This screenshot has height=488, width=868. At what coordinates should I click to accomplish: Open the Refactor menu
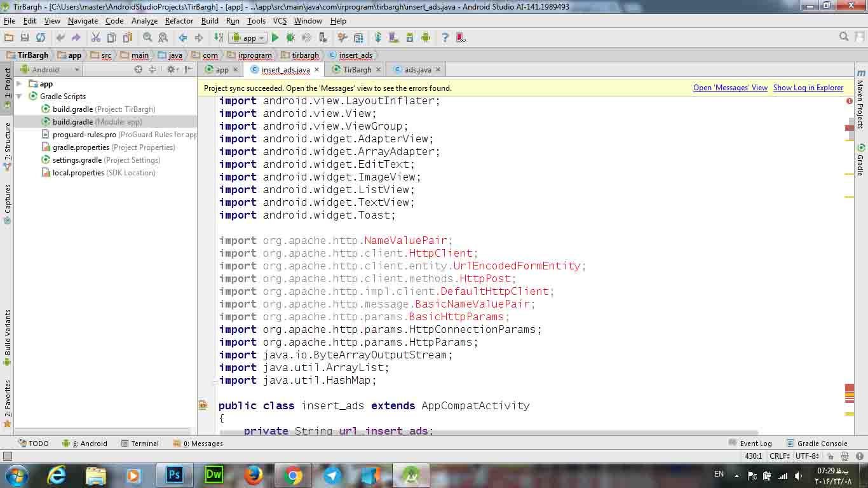[179, 21]
